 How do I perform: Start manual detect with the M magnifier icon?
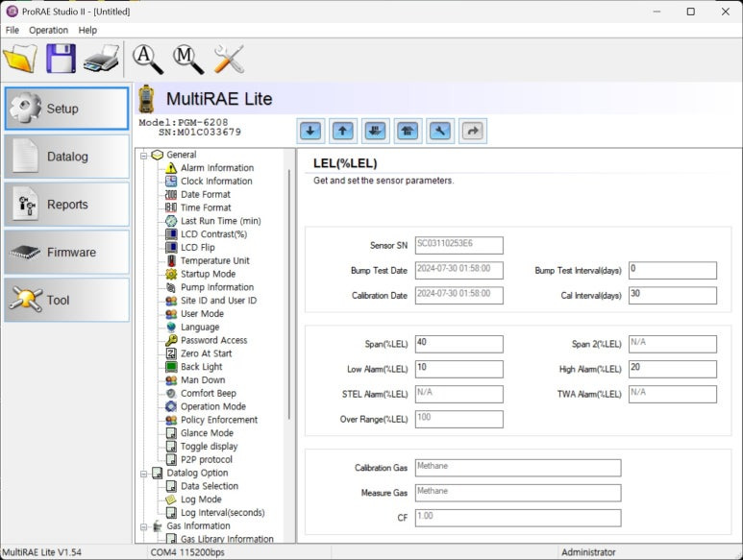[188, 60]
